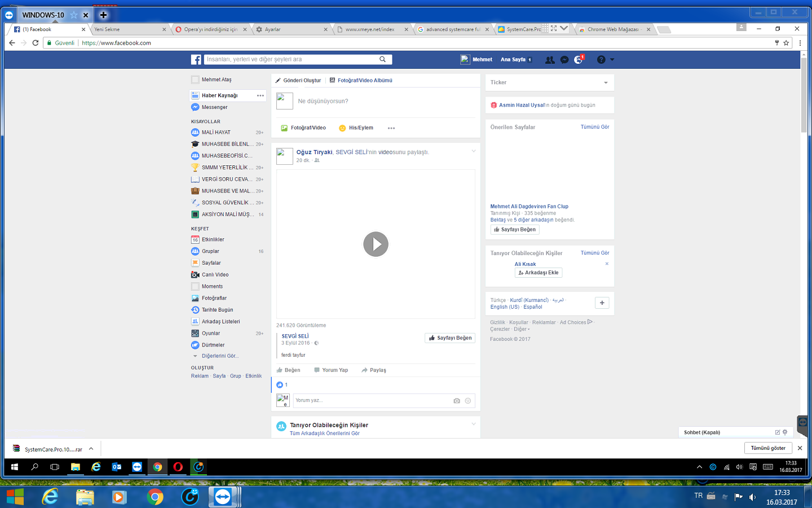Image resolution: width=812 pixels, height=508 pixels.
Task: Play the shared SEVGİ SELİ video
Action: pos(376,244)
